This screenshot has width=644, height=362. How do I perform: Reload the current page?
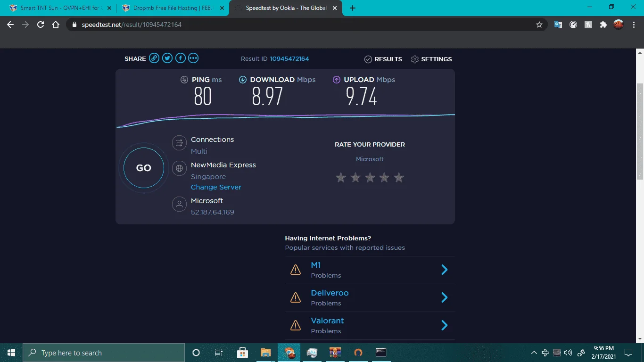pyautogui.click(x=41, y=25)
